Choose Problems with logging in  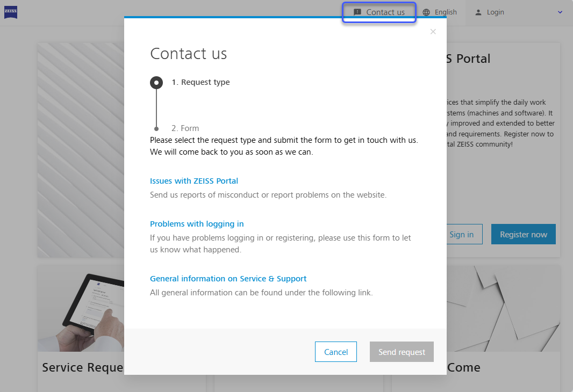tap(197, 224)
